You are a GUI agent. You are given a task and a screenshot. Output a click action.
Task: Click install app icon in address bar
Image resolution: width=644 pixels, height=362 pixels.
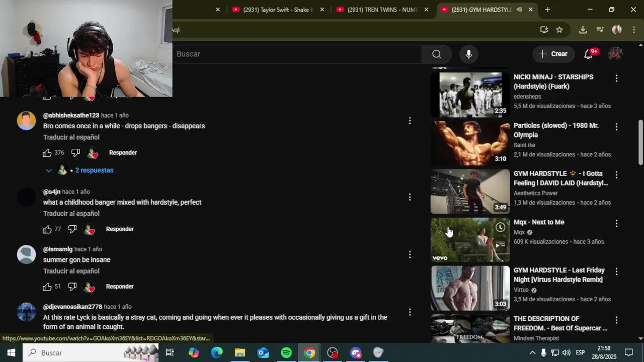pyautogui.click(x=544, y=30)
